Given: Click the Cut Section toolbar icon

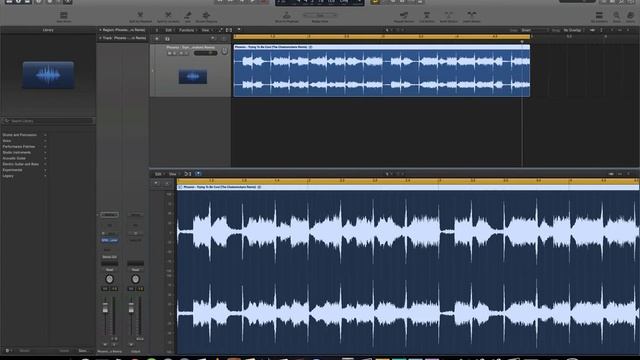Looking at the screenshot, I should (427, 16).
